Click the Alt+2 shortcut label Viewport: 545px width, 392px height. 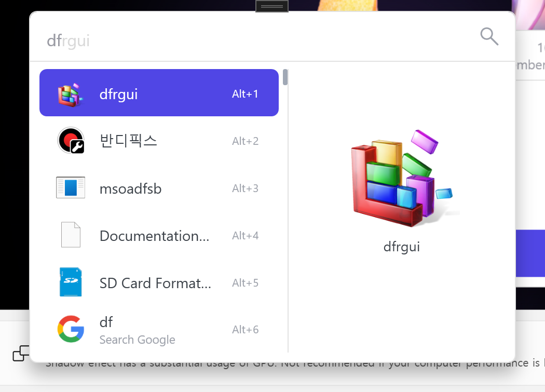245,141
